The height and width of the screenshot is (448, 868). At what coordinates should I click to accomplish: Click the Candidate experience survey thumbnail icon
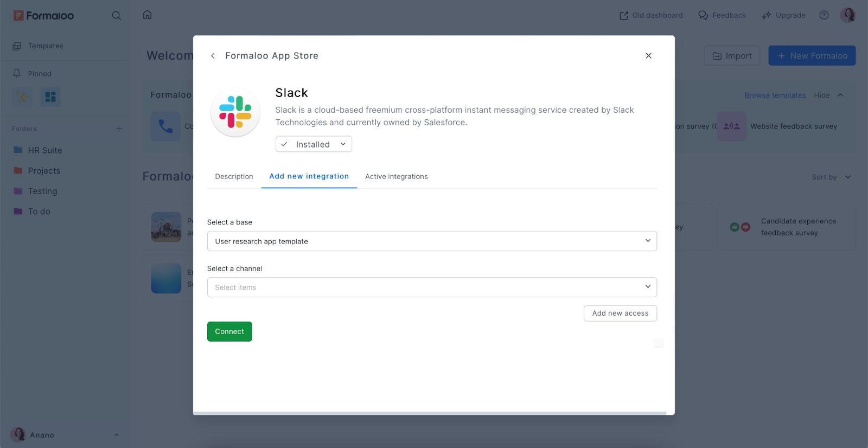click(x=740, y=227)
